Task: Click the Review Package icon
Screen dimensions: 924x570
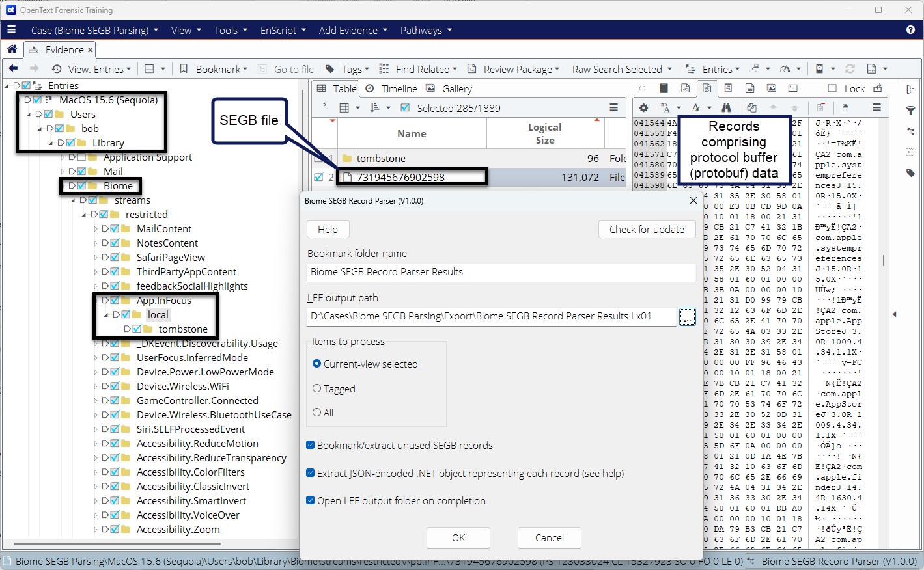Action: click(x=472, y=68)
